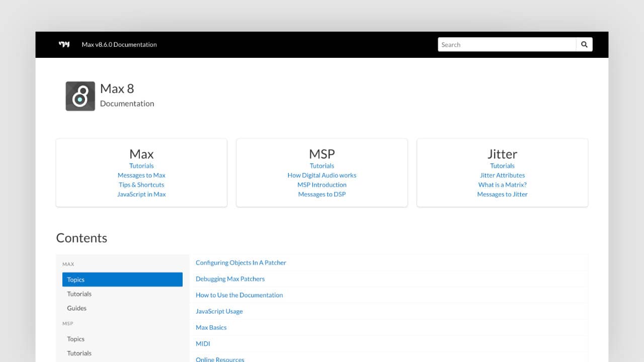The height and width of the screenshot is (362, 644).
Task: Open Jitter Attributes link
Action: click(503, 175)
